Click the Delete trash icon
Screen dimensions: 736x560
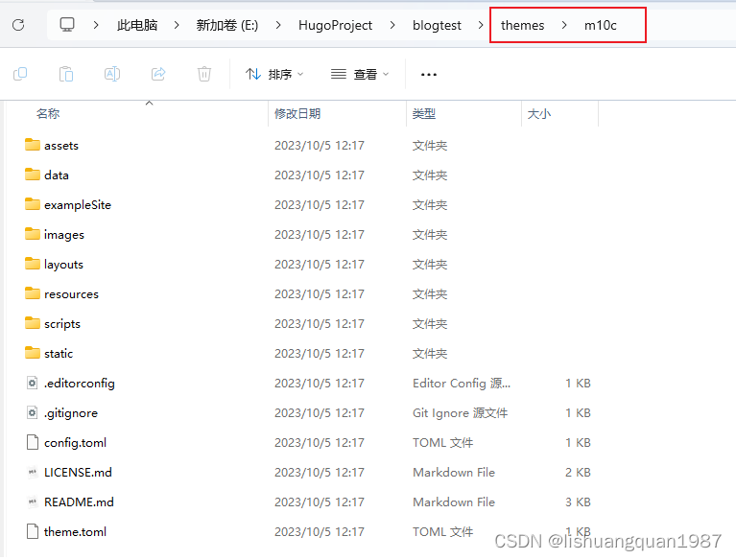tap(204, 74)
